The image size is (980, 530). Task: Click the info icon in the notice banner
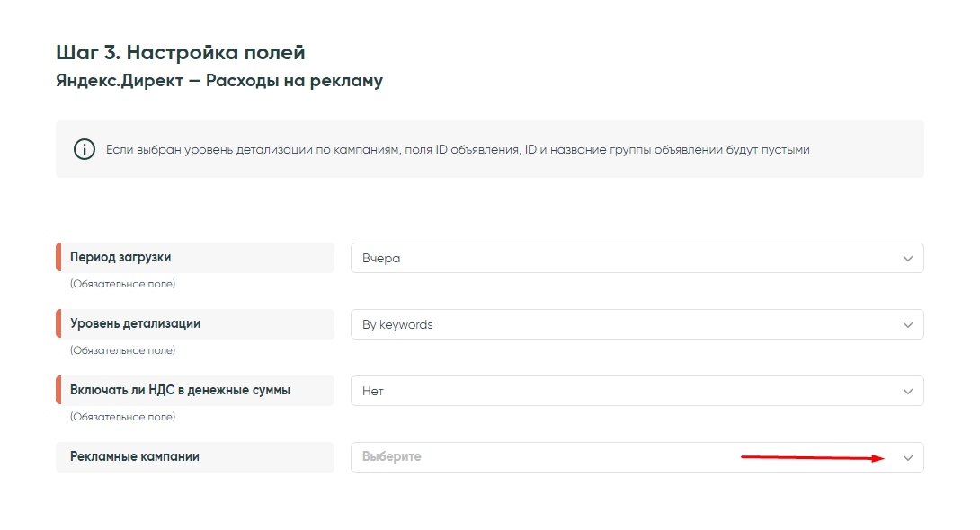point(85,149)
